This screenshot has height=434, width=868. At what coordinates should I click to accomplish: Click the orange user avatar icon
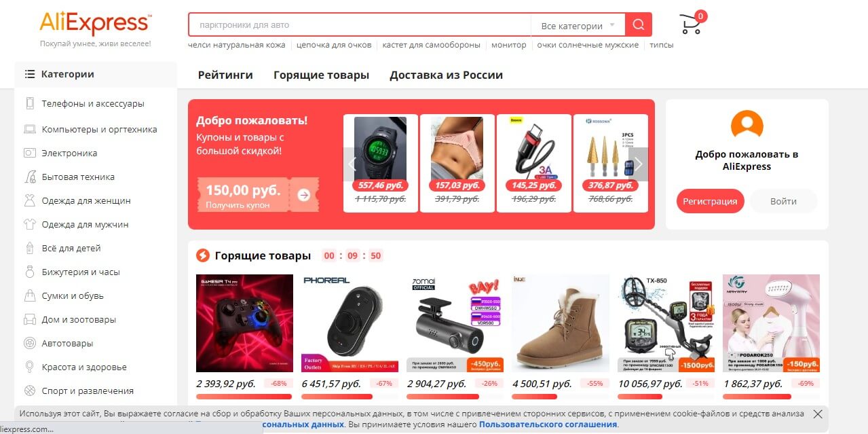coord(747,125)
